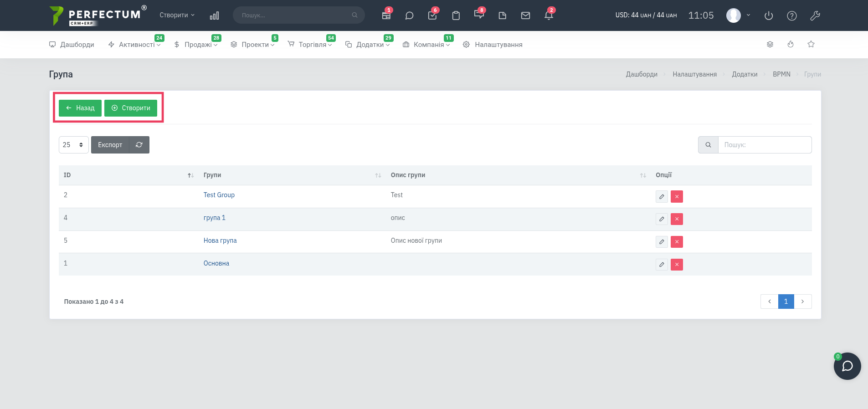Delete the Нова група row

[x=677, y=242]
